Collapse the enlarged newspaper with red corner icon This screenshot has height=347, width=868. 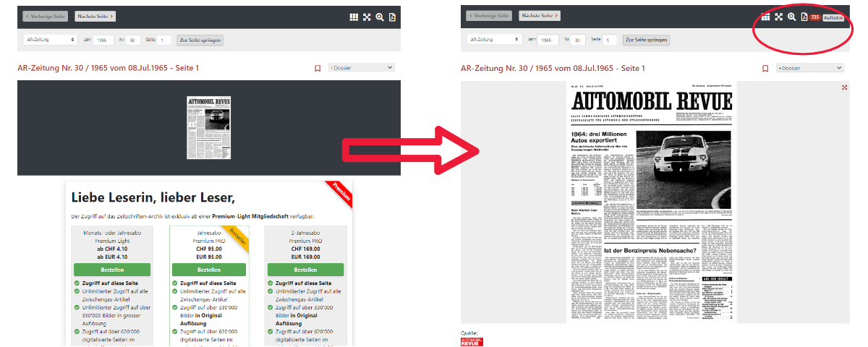[844, 87]
